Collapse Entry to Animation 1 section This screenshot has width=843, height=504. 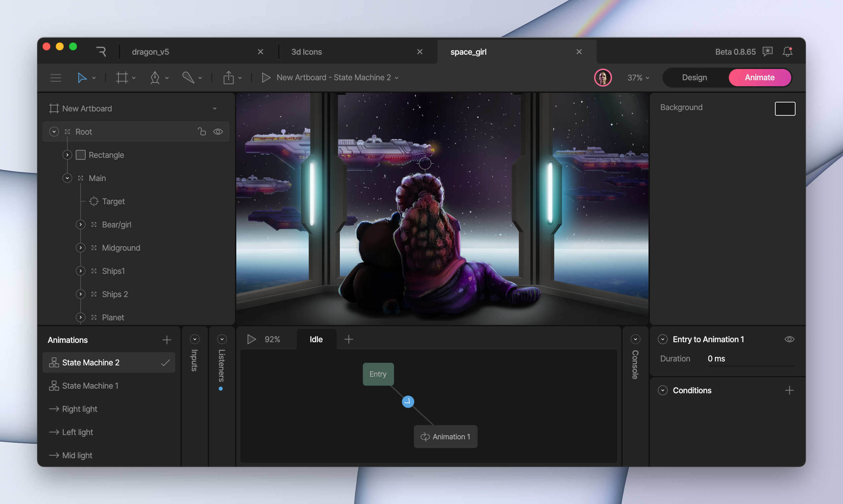662,339
